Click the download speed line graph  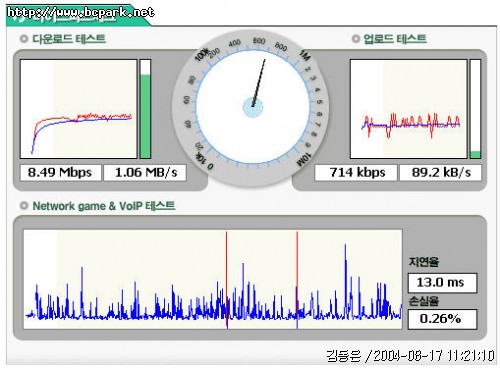(79, 109)
